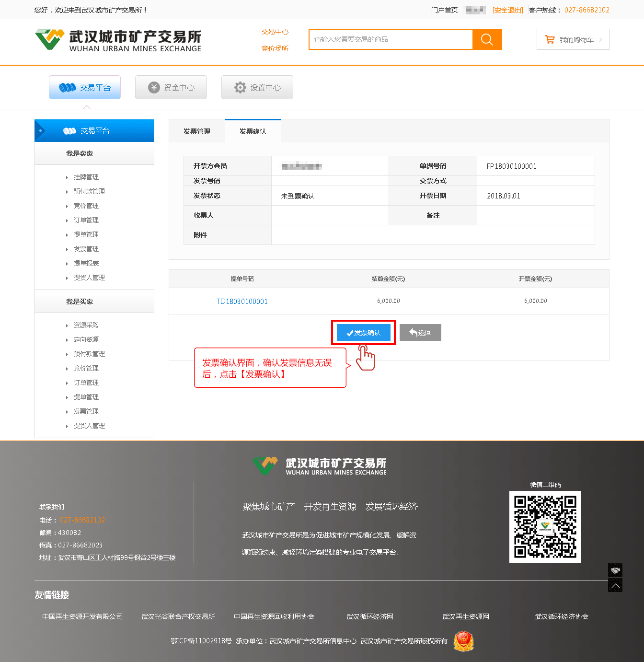Image resolution: width=644 pixels, height=662 pixels.
Task: Click the product search input field
Action: 391,39
